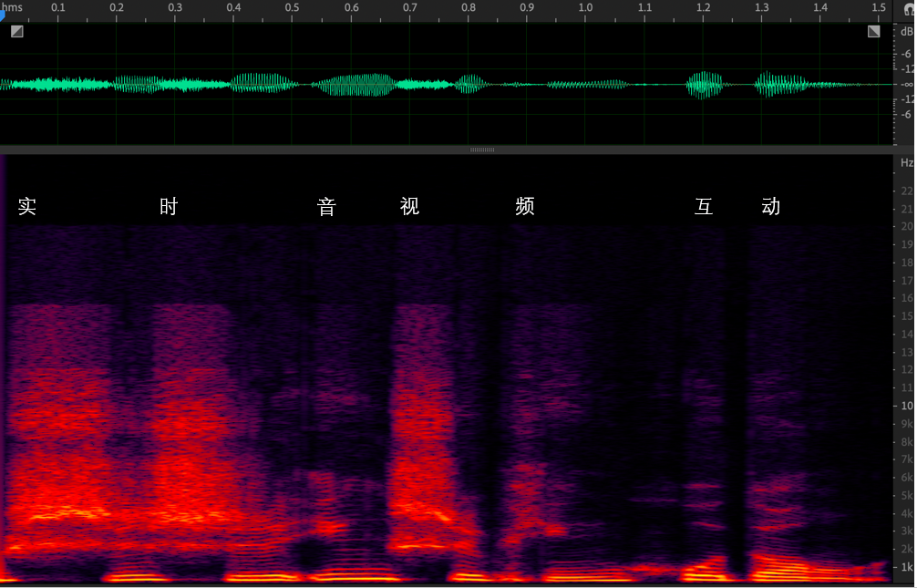Click the hms time format label
This screenshot has height=588, width=917.
point(12,7)
